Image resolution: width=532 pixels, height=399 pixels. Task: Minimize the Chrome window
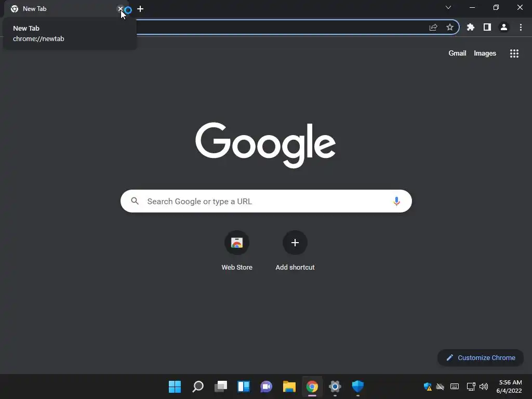(472, 7)
